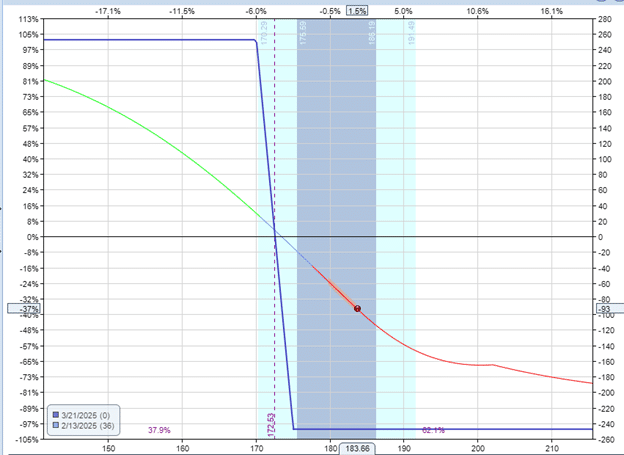The image size is (624, 455).
Task: Click the red current-price dot on the curve
Action: (x=357, y=309)
